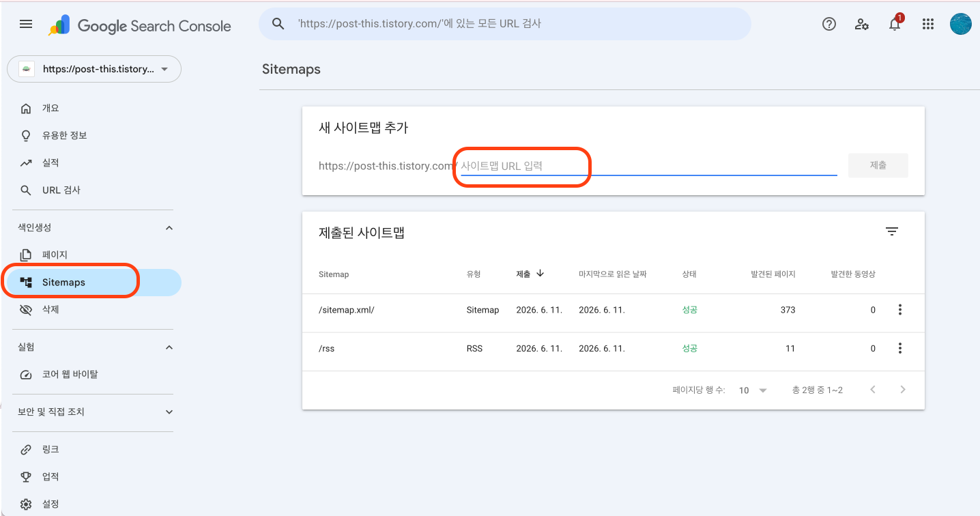
Task: Open user and permission settings icon
Action: [862, 24]
